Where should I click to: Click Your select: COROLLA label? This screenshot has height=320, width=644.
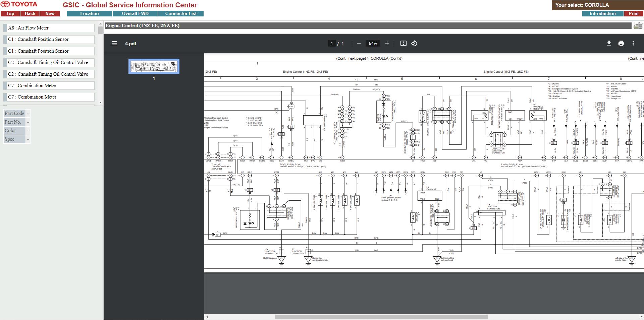582,5
